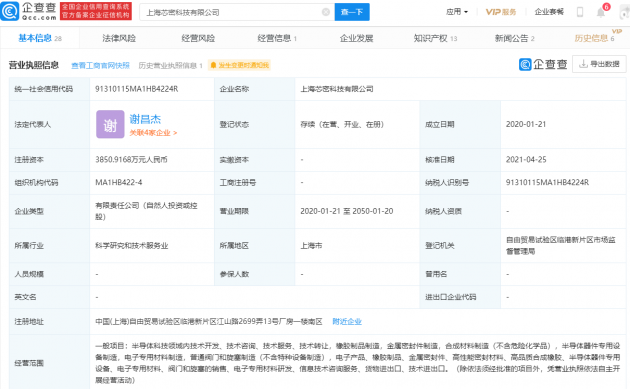Click the 谢 avatar of legal representative

[110, 124]
